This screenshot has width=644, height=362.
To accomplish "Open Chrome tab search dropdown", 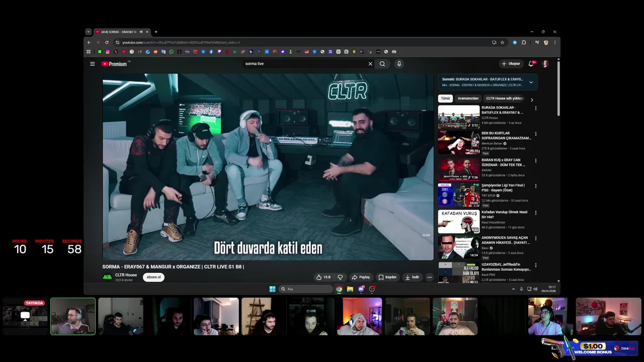I will [88, 32].
